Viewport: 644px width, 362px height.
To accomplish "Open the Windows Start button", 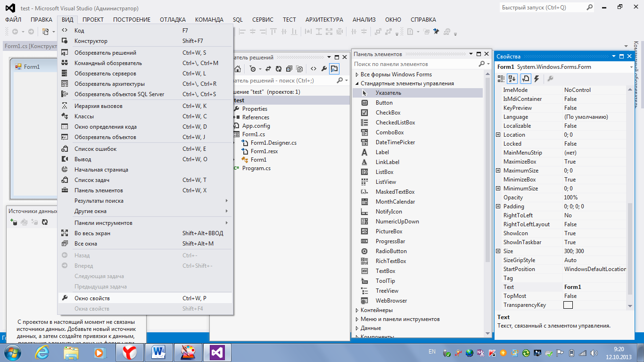I will click(x=13, y=352).
